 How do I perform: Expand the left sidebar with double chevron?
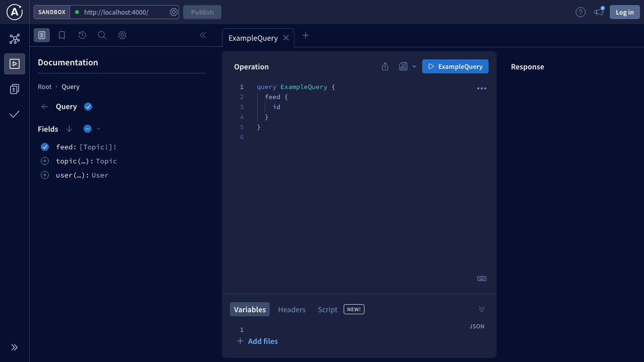point(15,347)
